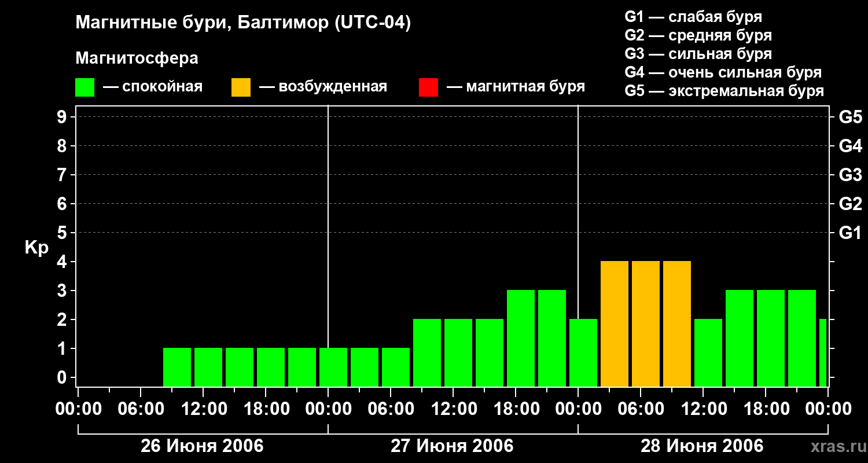Click the green calm magnetosphere legend swatch
Image resolution: width=868 pixels, height=463 pixels.
pos(84,87)
